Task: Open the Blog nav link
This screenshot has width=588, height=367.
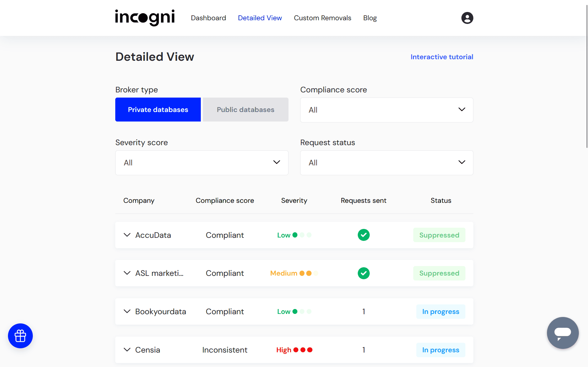Action: (370, 18)
